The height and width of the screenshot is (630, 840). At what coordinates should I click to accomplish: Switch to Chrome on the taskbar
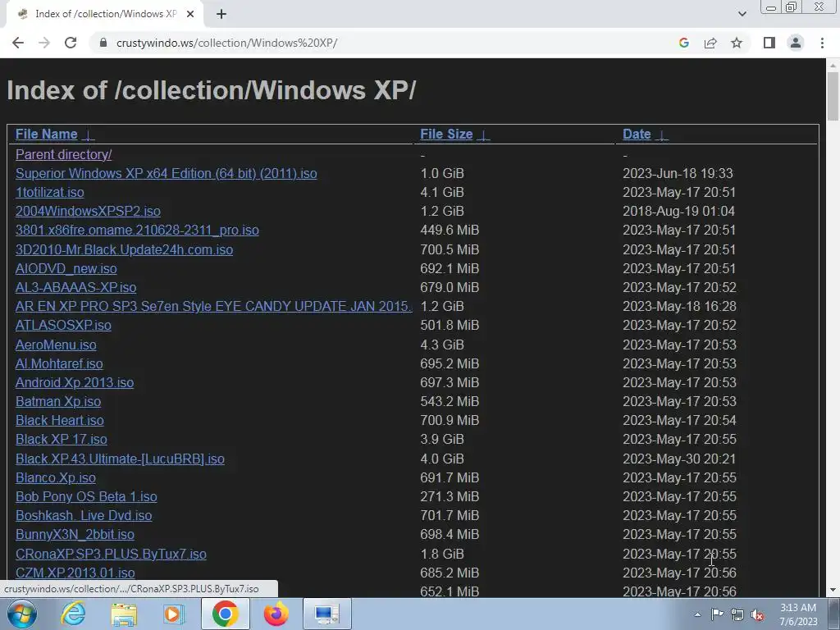click(x=225, y=614)
